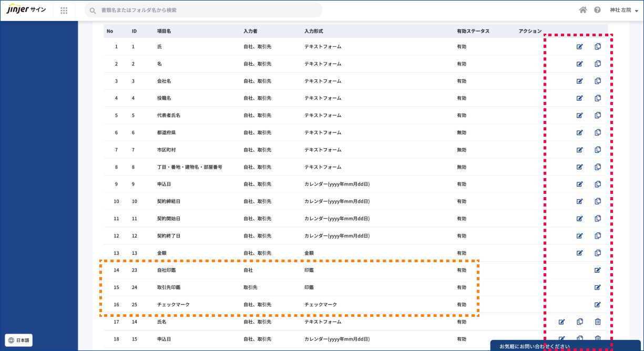Open edit for 都道府県 row
The height and width of the screenshot is (351, 644).
tap(580, 132)
